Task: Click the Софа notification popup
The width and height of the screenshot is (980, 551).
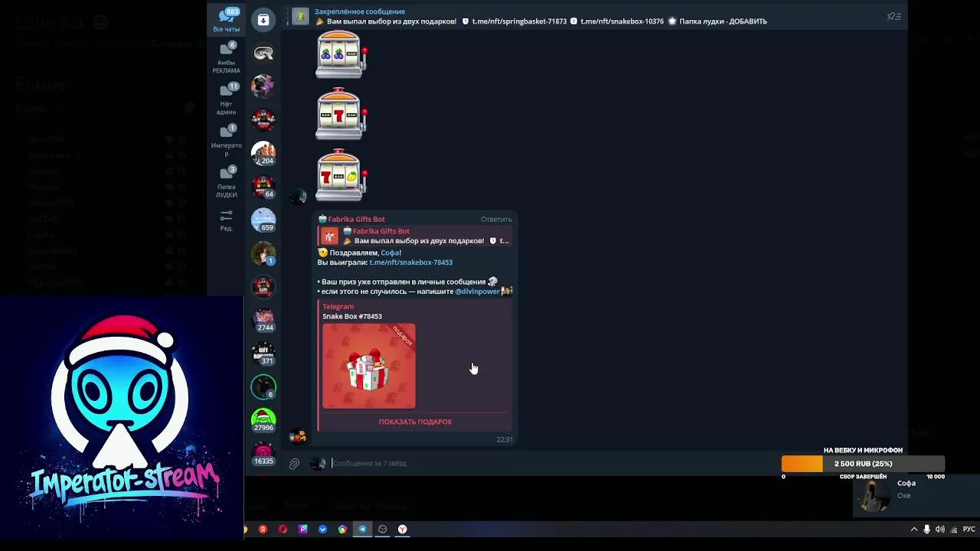Action: click(916, 495)
